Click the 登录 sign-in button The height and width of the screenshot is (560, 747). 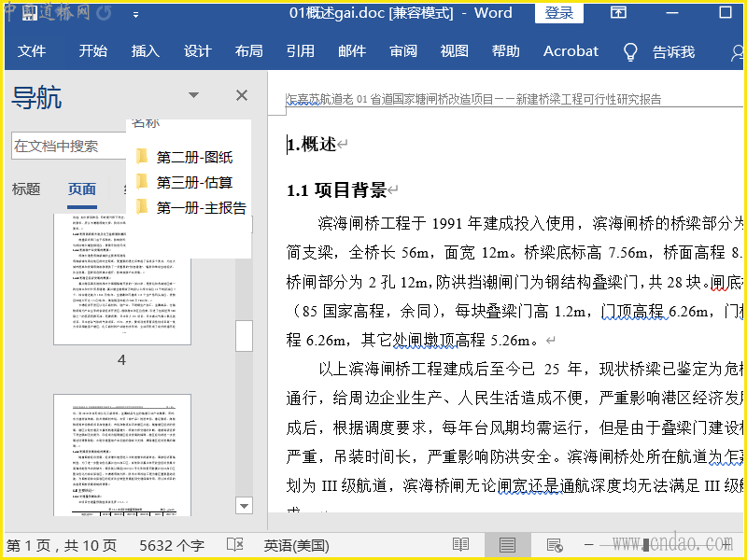pyautogui.click(x=559, y=13)
